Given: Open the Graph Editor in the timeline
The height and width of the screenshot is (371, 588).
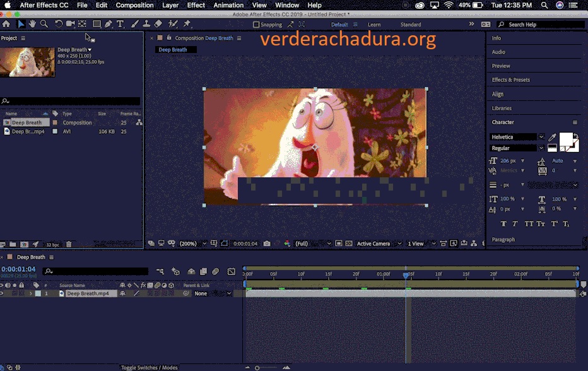Looking at the screenshot, I should point(232,271).
